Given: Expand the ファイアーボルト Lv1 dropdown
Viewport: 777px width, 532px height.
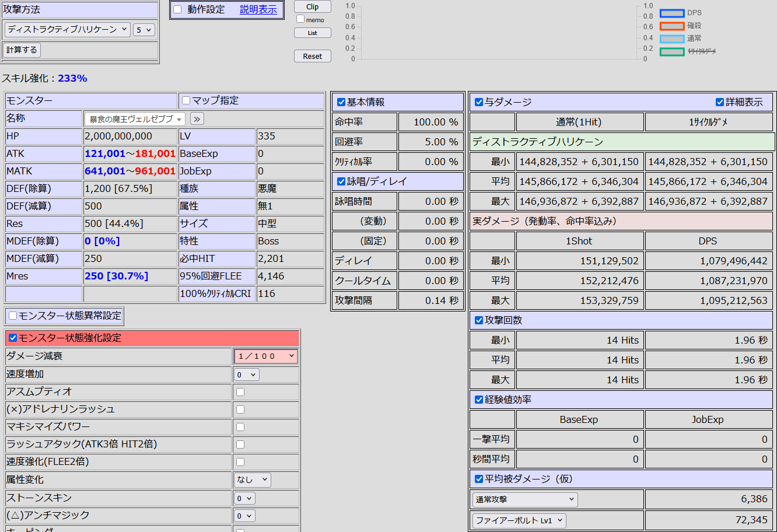Looking at the screenshot, I should [519, 520].
